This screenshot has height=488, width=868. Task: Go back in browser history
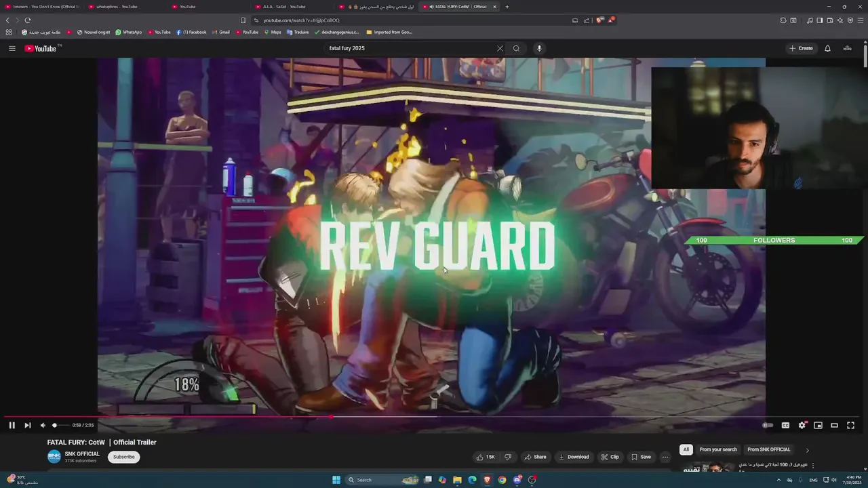coord(7,20)
